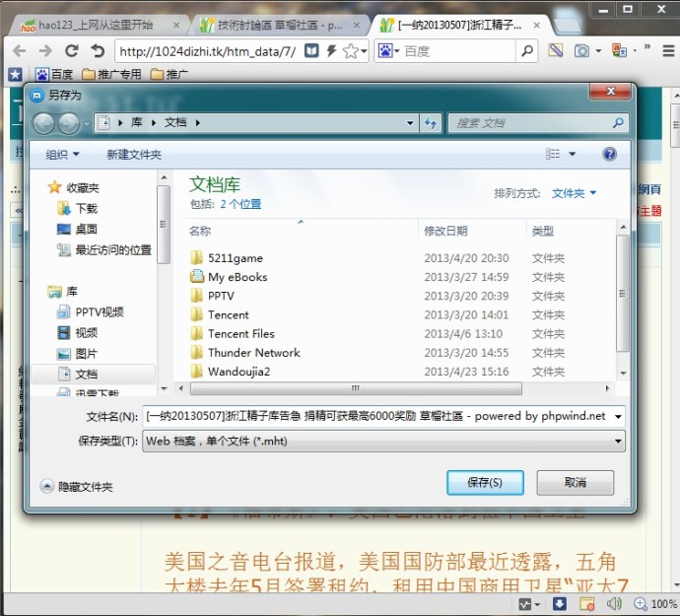The height and width of the screenshot is (616, 680).
Task: Click the lightning speed-mode icon in address bar
Action: [x=331, y=51]
